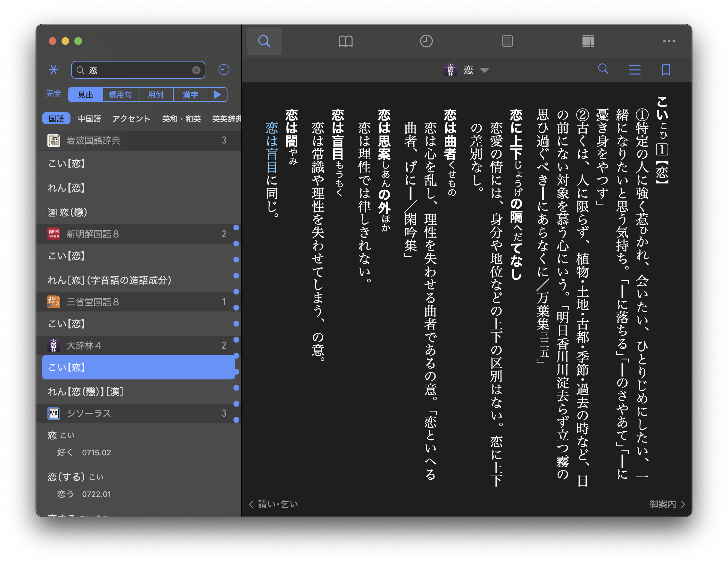Open the book reading tab icon
The image size is (728, 564).
(x=345, y=41)
